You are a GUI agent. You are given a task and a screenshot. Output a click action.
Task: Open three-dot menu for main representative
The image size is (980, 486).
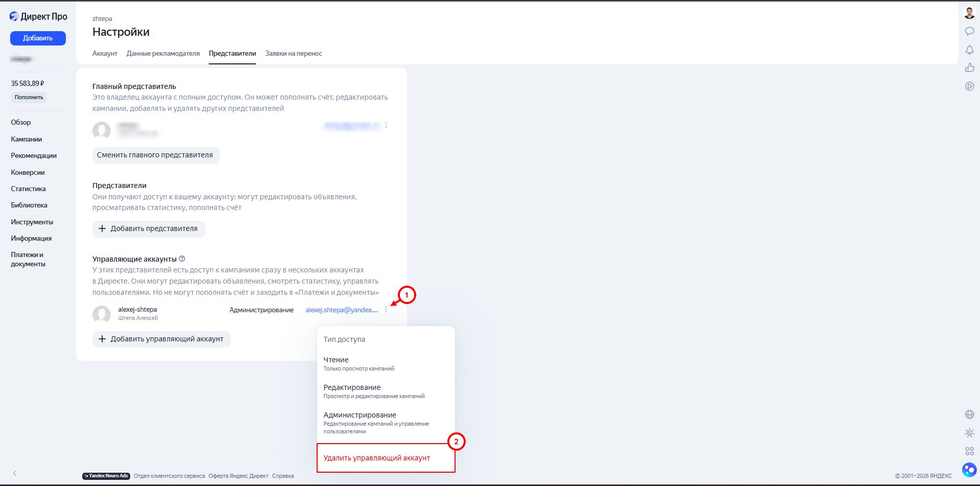(x=387, y=125)
